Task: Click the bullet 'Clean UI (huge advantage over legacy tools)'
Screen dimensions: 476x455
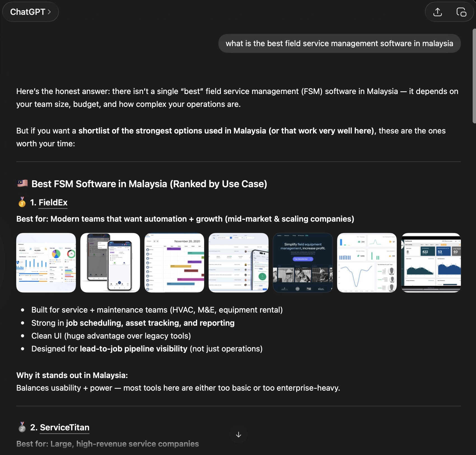Action: point(111,336)
